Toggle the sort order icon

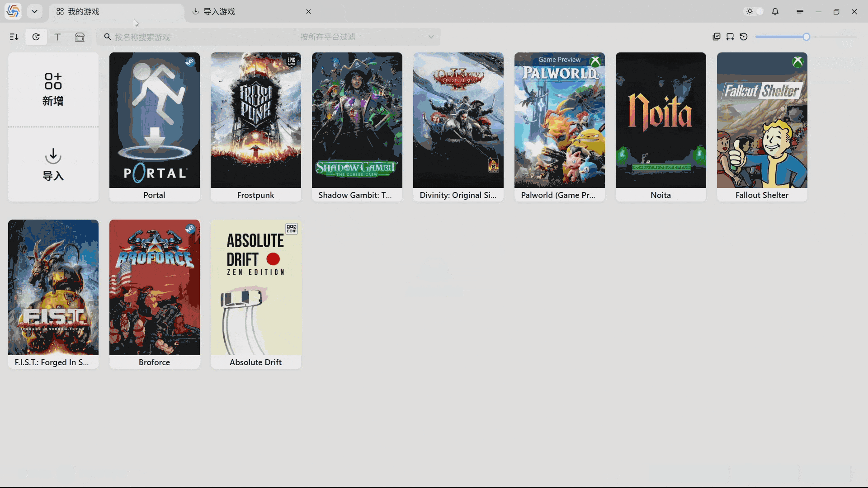click(x=14, y=37)
